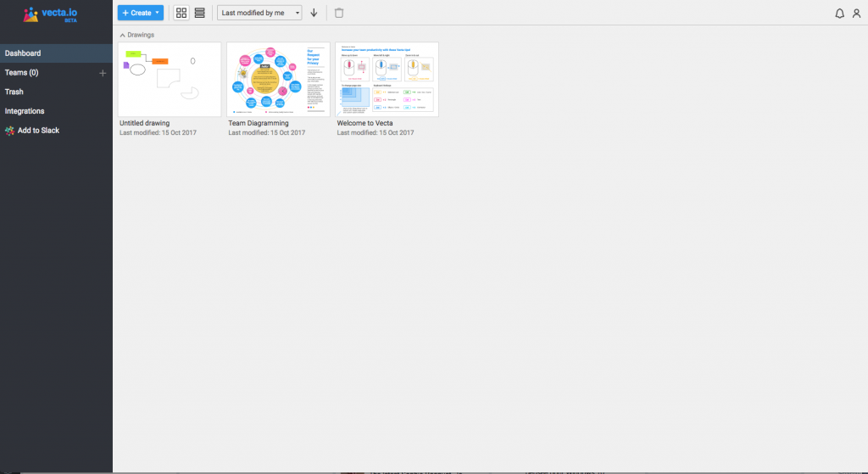Open the Team Diagramming thumbnail
Viewport: 868px width, 474px height.
pyautogui.click(x=278, y=79)
